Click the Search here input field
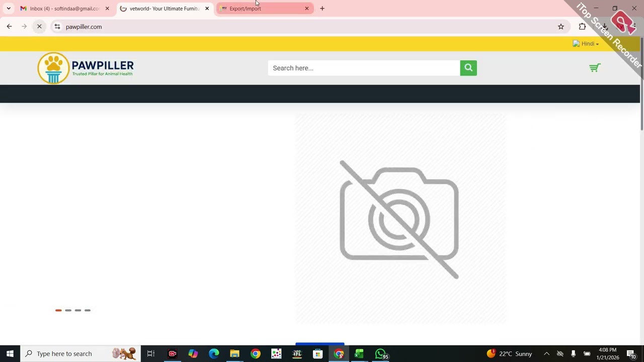 (364, 68)
